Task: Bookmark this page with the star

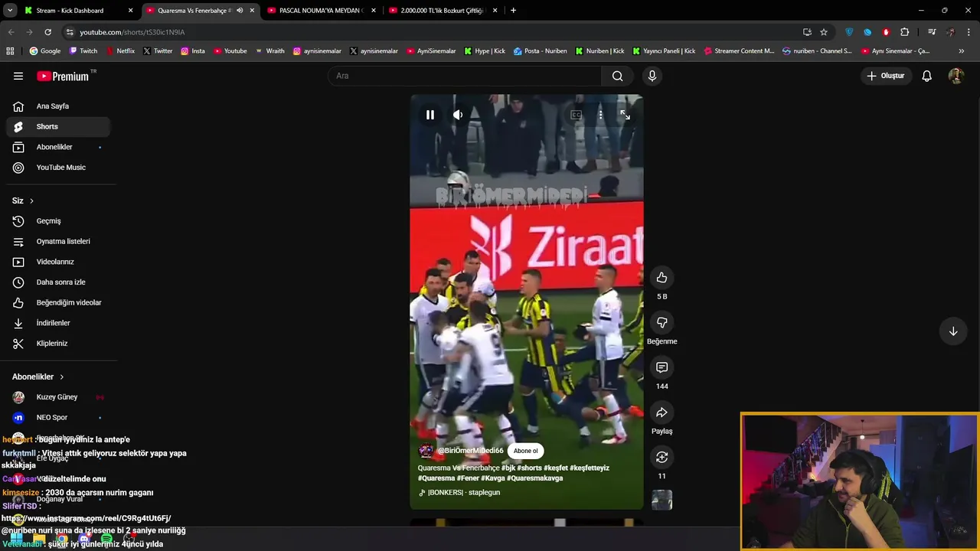Action: coord(824,32)
